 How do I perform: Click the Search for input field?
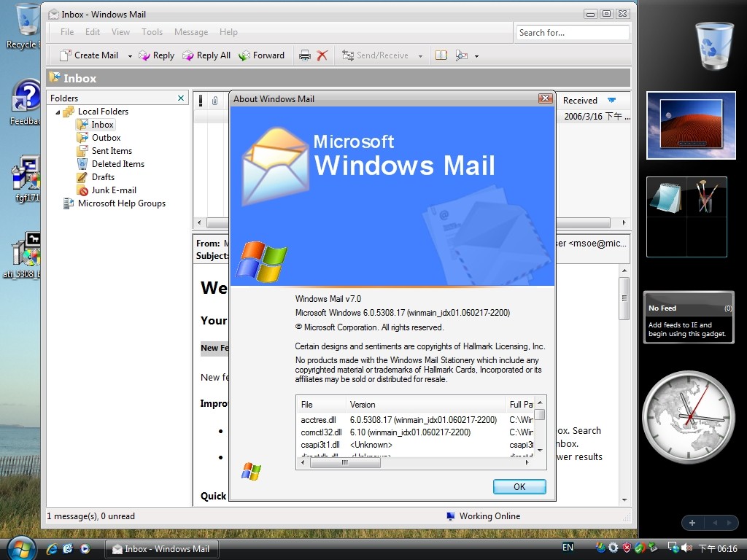(573, 32)
